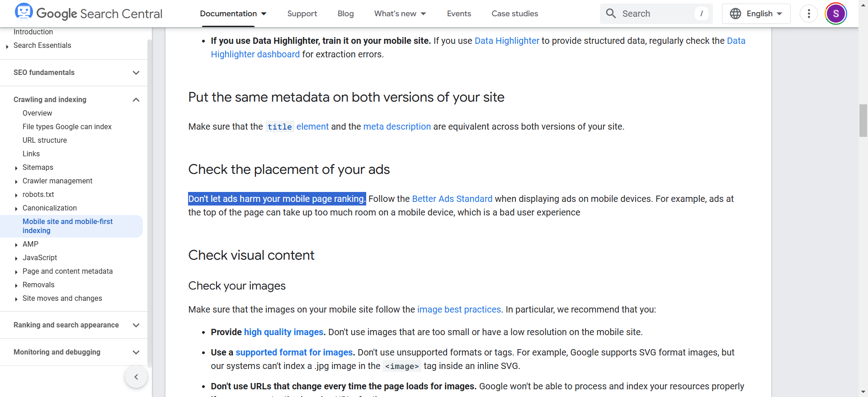Open the What's new menu
This screenshot has width=868, height=397.
pyautogui.click(x=400, y=14)
